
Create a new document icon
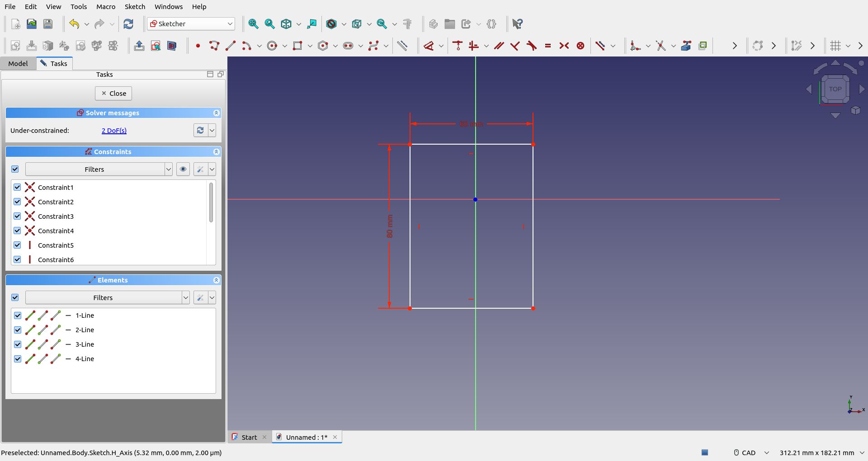click(15, 24)
